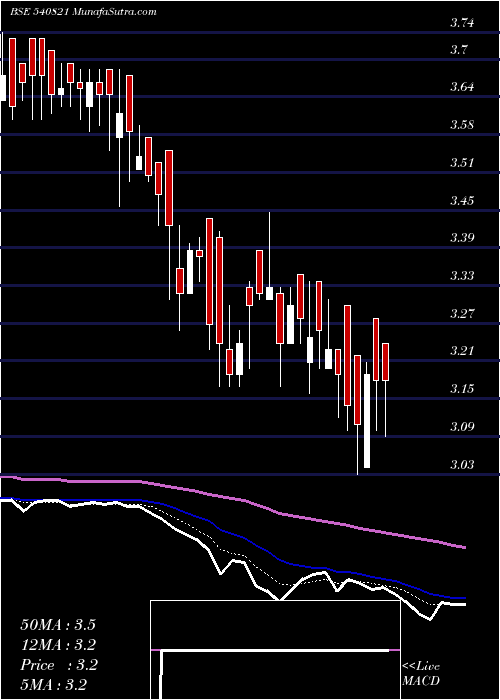Click the Price : 3.2 legend entry
500x700 pixels.
pyautogui.click(x=58, y=665)
